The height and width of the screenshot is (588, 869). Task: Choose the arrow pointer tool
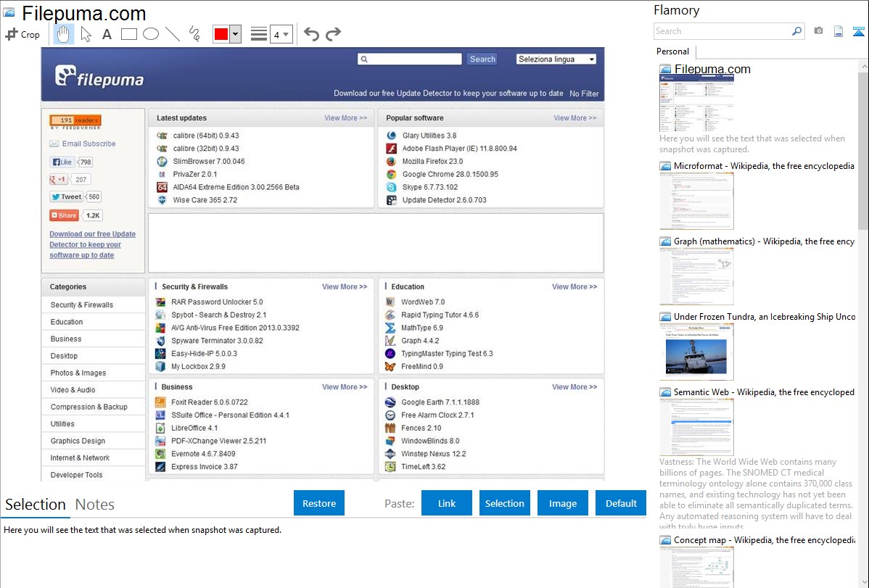pyautogui.click(x=86, y=34)
